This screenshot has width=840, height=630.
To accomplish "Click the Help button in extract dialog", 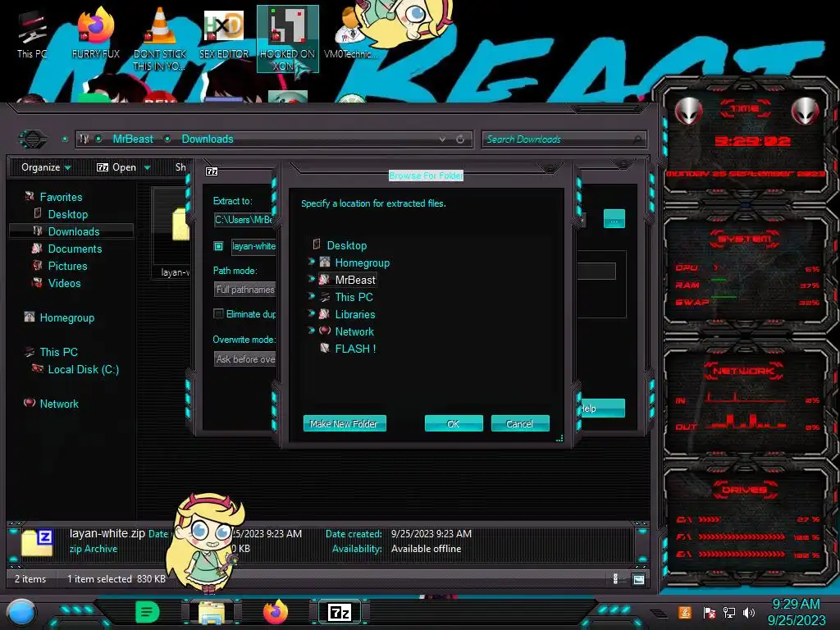I will pos(603,409).
